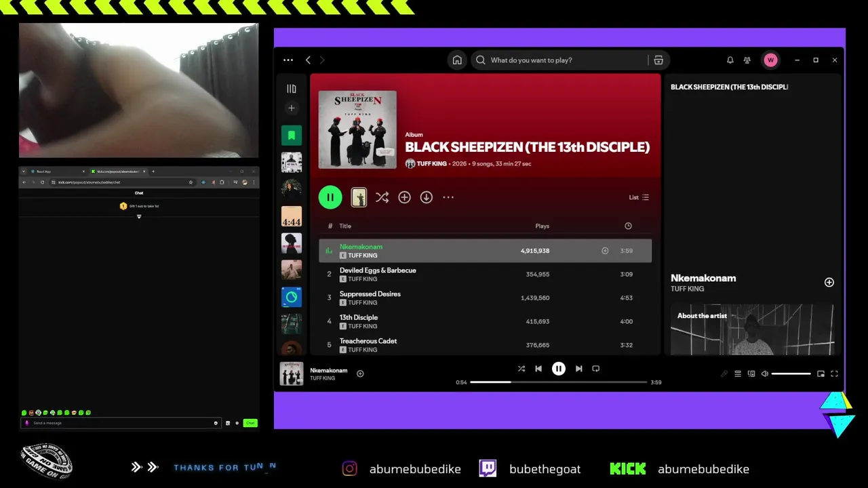Mute the Spotify volume
This screenshot has height=488, width=868.
pyautogui.click(x=765, y=373)
